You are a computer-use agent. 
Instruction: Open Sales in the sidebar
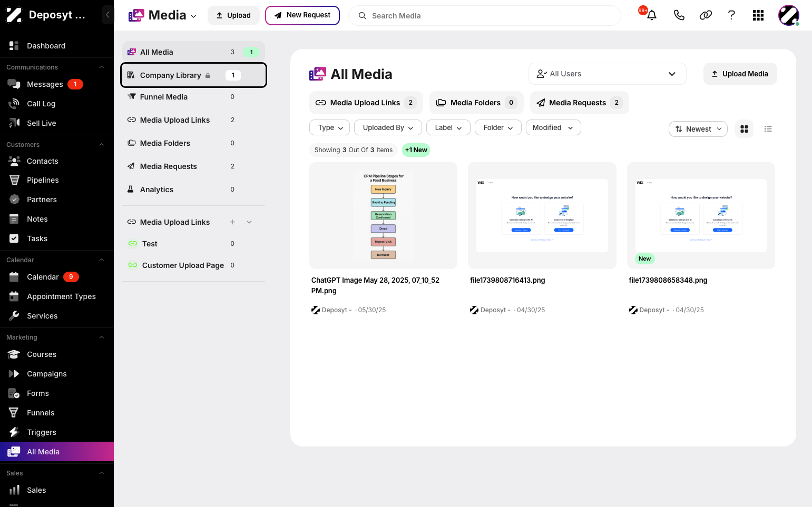coord(57,490)
